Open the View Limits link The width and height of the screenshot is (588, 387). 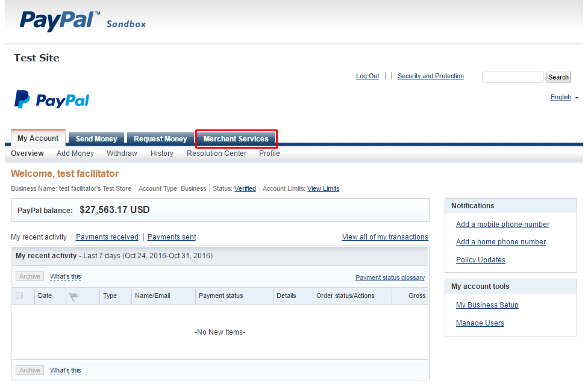(x=324, y=188)
